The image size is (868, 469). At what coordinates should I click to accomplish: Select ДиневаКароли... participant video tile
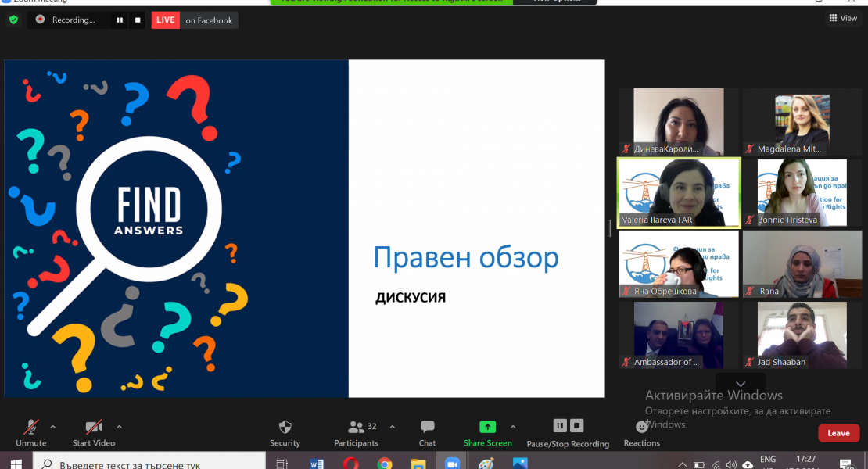point(679,122)
